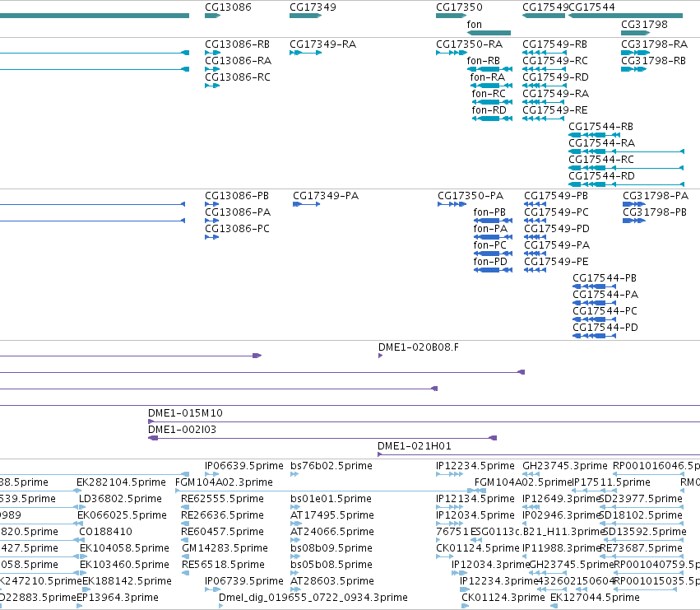
Task: Select the CG13086-RB transcript label
Action: (237, 44)
